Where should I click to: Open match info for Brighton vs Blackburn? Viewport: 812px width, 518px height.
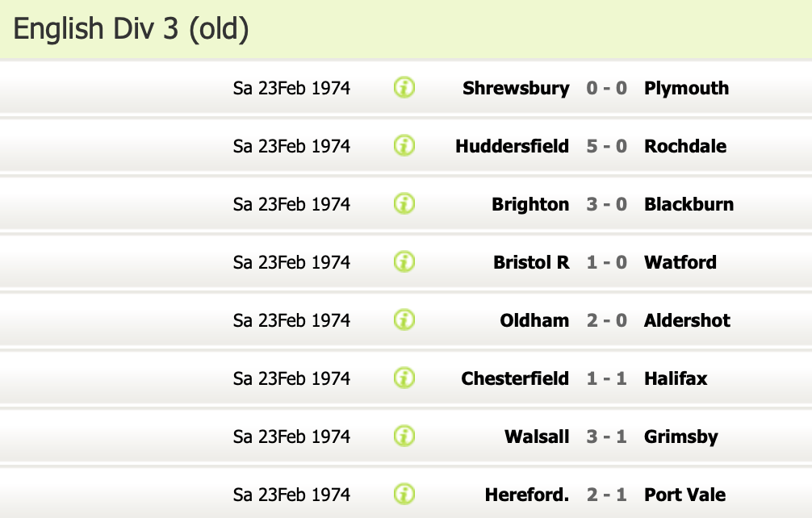coord(404,204)
